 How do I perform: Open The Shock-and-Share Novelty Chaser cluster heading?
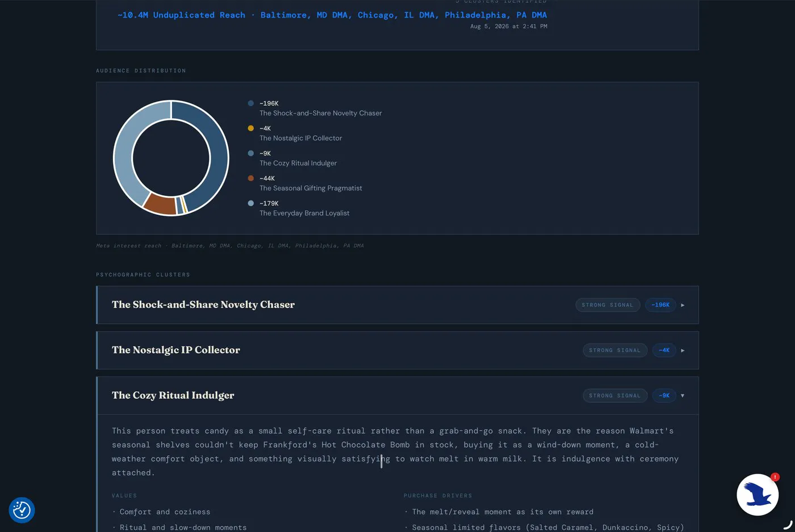point(203,304)
